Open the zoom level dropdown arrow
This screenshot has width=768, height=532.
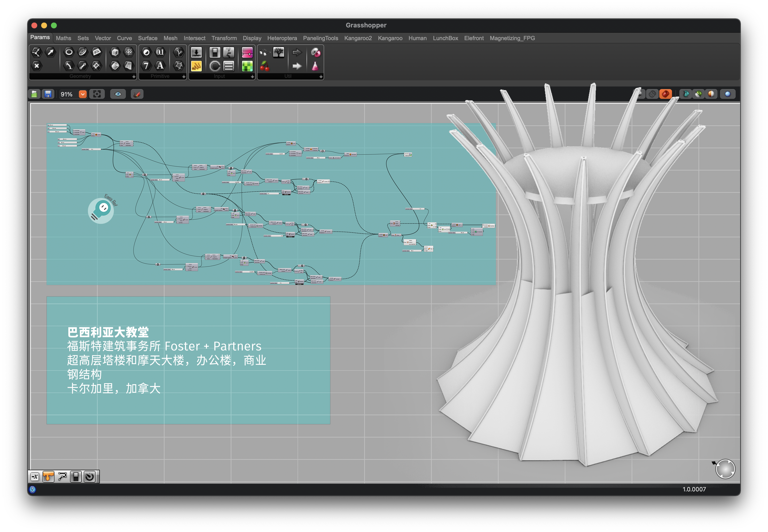coord(83,94)
